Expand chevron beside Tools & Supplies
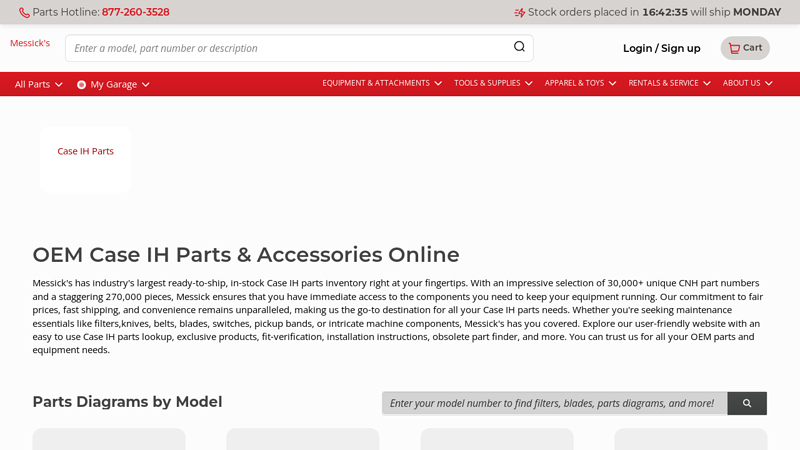The image size is (800, 450). [529, 83]
